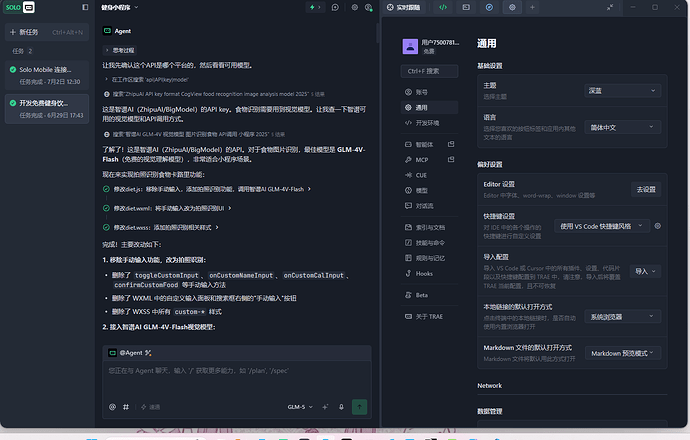This screenshot has height=440, width=690.
Task: Select the 通用 settings section
Action: (429, 107)
